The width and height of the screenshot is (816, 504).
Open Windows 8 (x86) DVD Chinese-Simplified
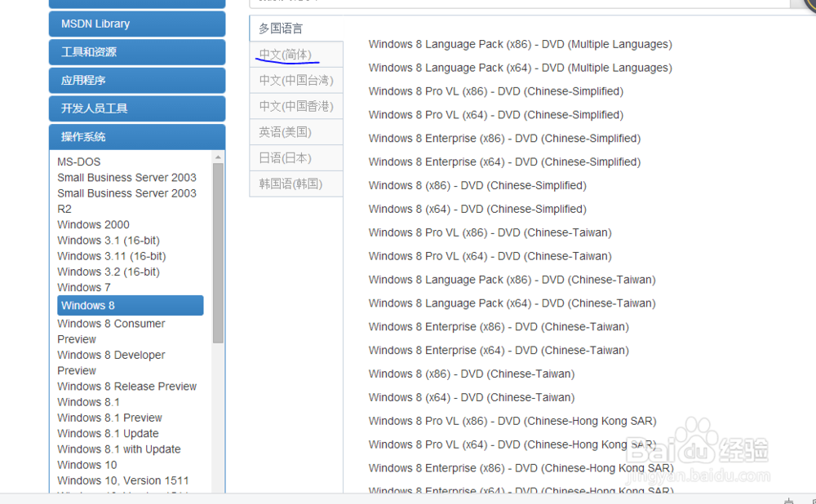click(477, 186)
